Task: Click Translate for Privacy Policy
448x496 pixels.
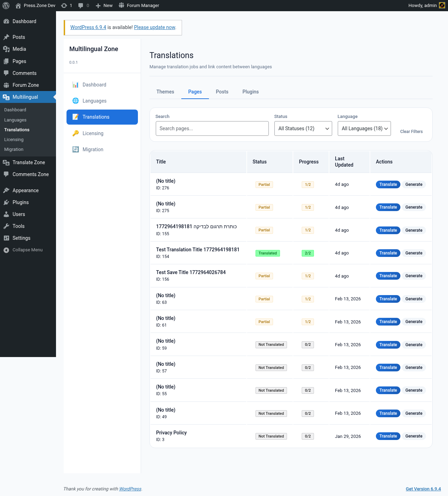Action: (x=388, y=436)
